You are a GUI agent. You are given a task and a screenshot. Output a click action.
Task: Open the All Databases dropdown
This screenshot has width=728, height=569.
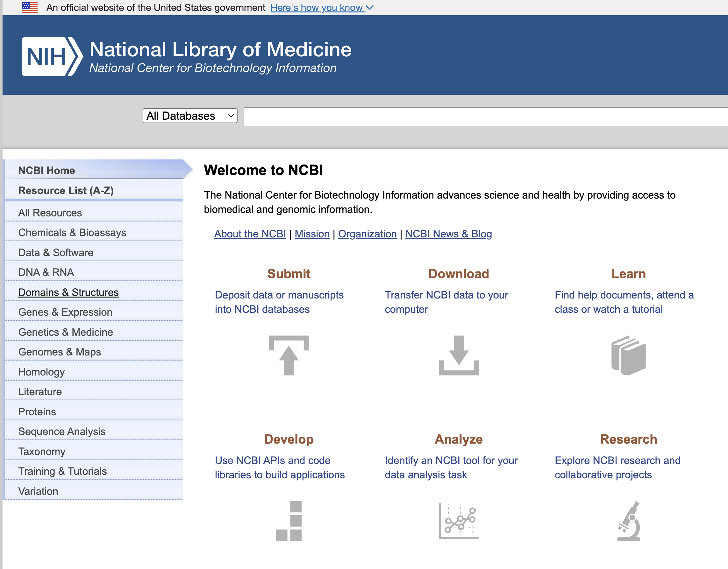(x=190, y=116)
